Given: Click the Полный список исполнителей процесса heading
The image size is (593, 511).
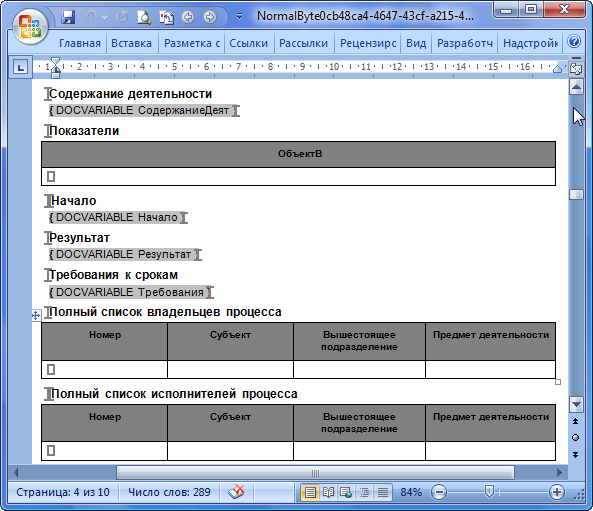Looking at the screenshot, I should coord(174,394).
